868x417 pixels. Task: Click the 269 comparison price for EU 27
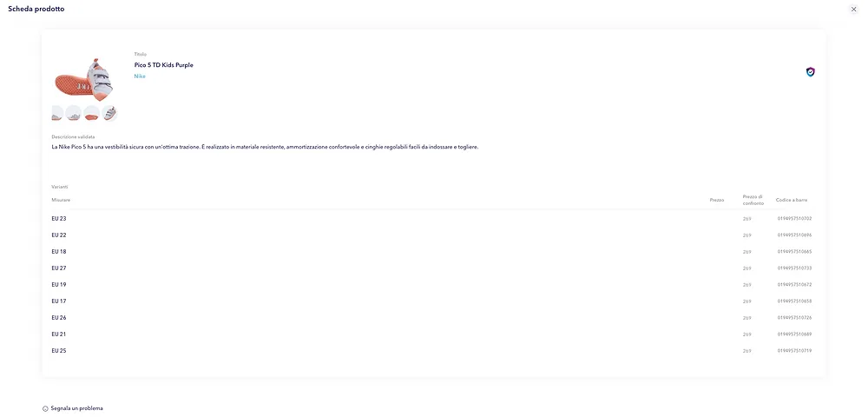(x=746, y=268)
